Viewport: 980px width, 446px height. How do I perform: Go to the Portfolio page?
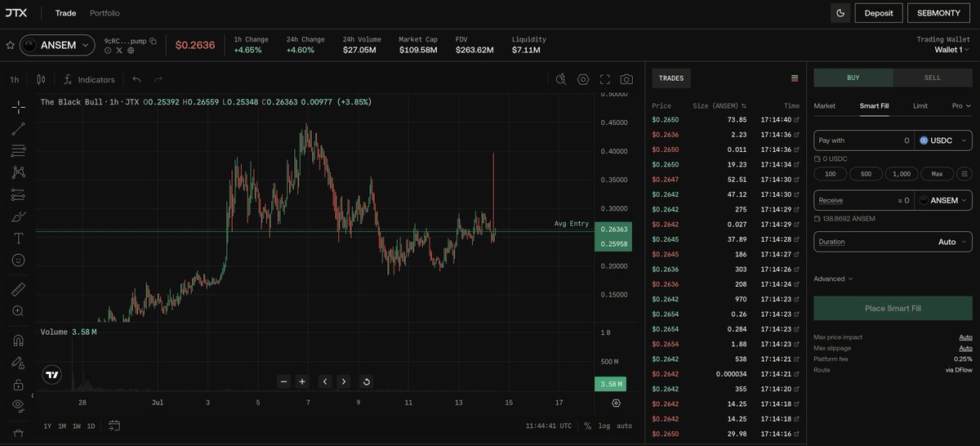tap(105, 13)
